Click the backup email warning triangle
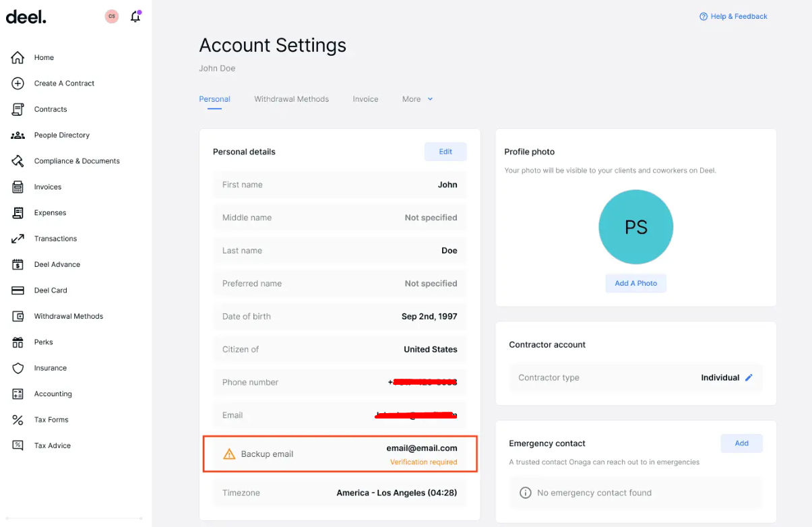Screen dimensions: 812x527 (229, 454)
